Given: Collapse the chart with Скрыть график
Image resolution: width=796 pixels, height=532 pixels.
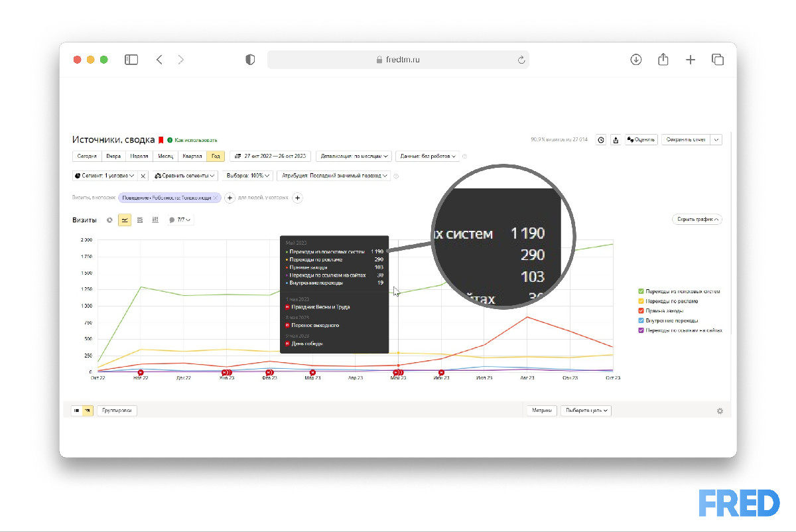Looking at the screenshot, I should pos(696,220).
